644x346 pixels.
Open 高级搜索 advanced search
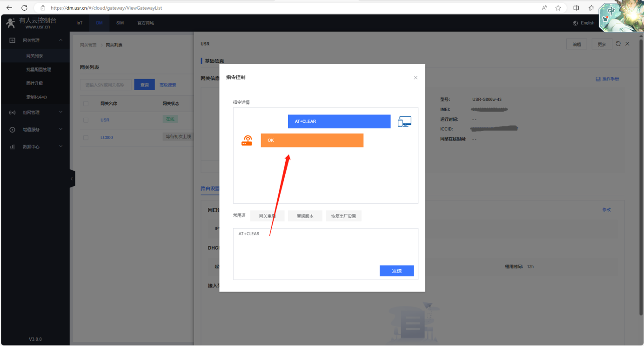point(168,85)
